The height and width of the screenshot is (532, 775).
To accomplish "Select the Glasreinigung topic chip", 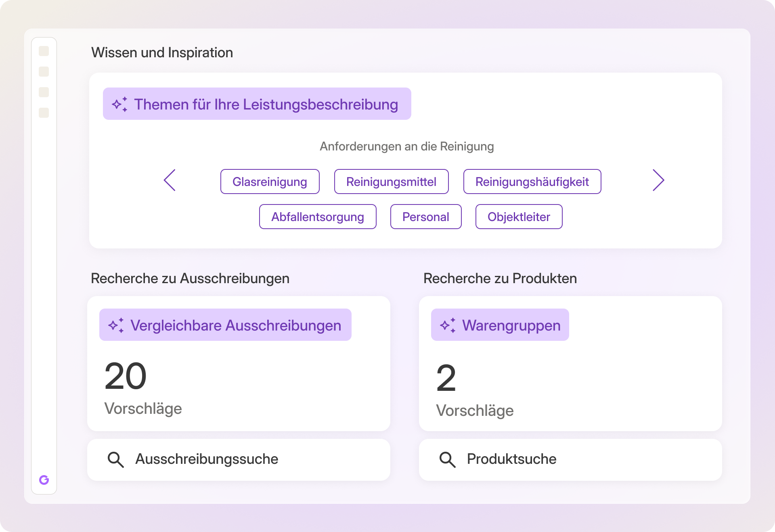I will pos(270,182).
